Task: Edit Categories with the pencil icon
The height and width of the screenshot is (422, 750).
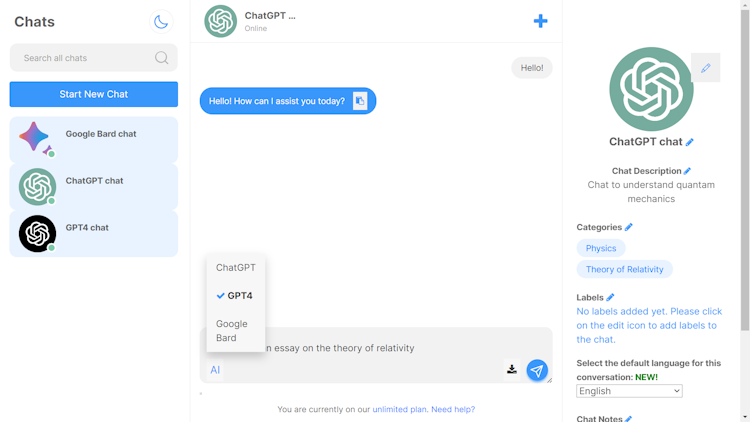Action: tap(629, 227)
